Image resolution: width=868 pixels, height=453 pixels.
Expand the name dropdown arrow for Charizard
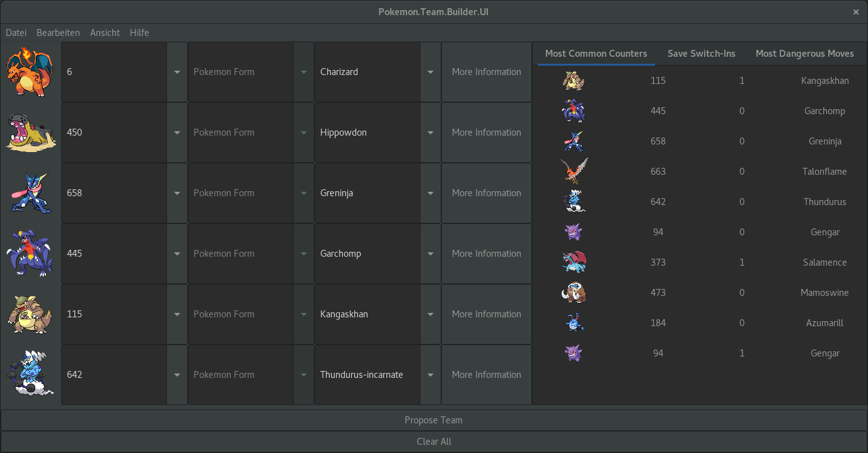tap(431, 72)
